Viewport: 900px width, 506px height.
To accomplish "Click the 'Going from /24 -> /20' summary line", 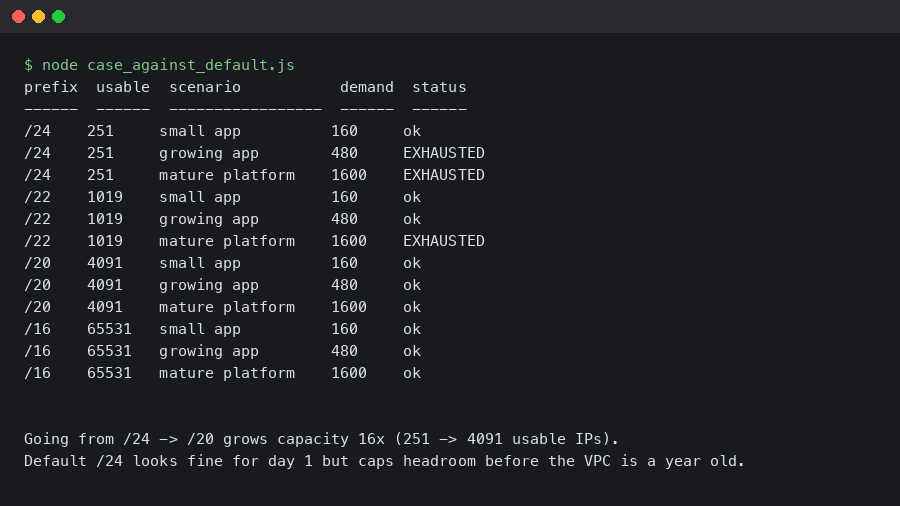I will 321,439.
